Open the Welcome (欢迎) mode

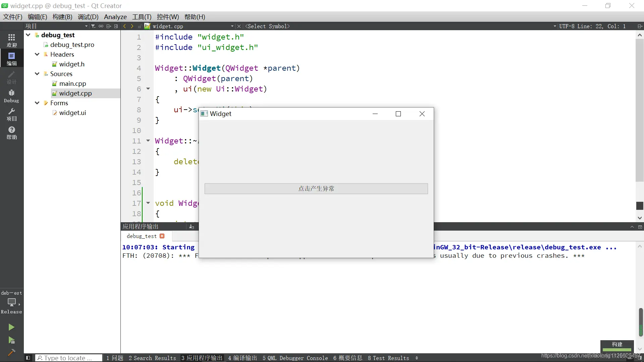point(11,40)
